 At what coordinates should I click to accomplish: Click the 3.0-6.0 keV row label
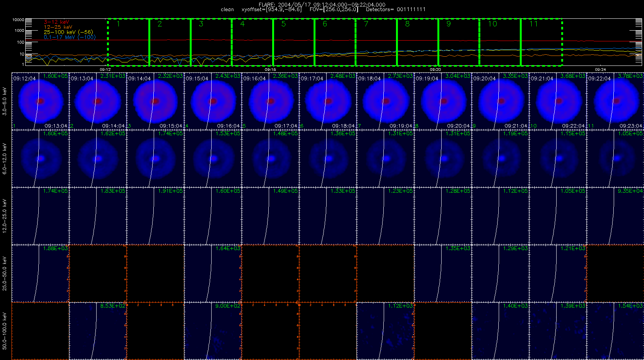5,101
